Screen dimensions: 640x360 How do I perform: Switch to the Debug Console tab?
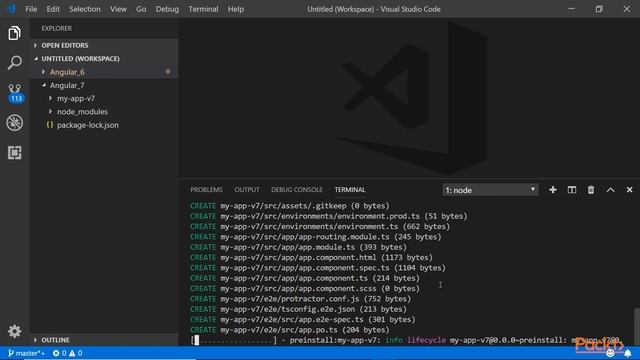point(296,190)
